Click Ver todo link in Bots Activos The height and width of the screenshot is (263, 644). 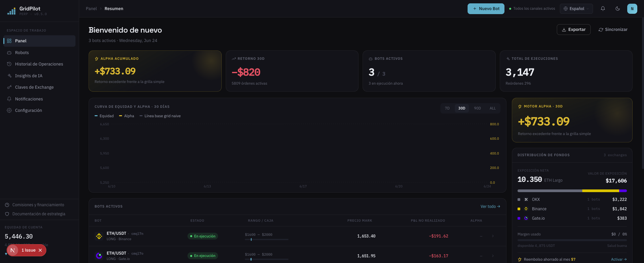pyautogui.click(x=490, y=207)
